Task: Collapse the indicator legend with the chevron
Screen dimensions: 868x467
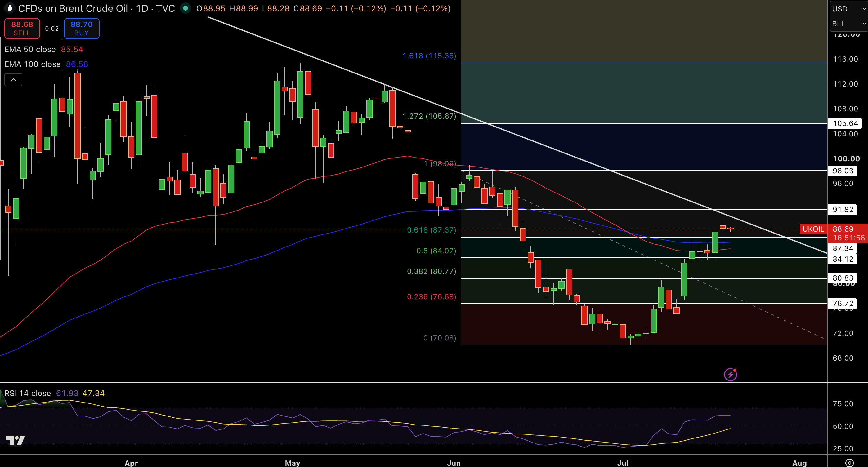Action: click(x=13, y=80)
